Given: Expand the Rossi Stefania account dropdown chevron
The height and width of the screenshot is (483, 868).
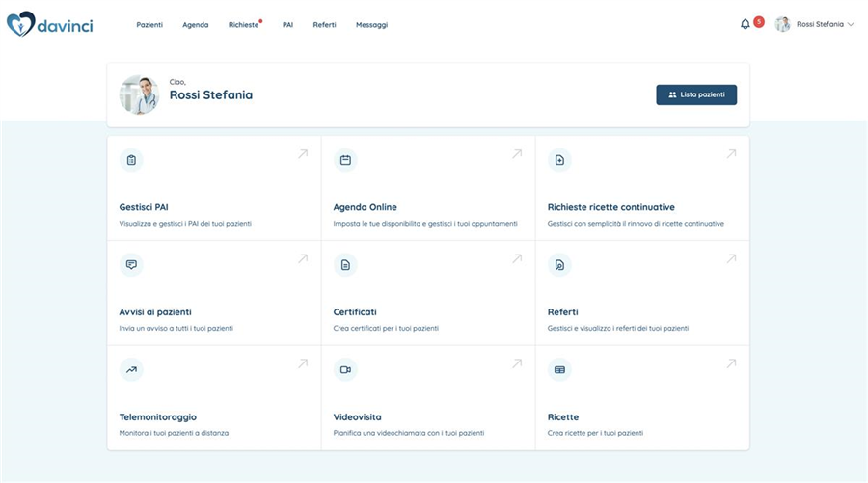Looking at the screenshot, I should [851, 24].
